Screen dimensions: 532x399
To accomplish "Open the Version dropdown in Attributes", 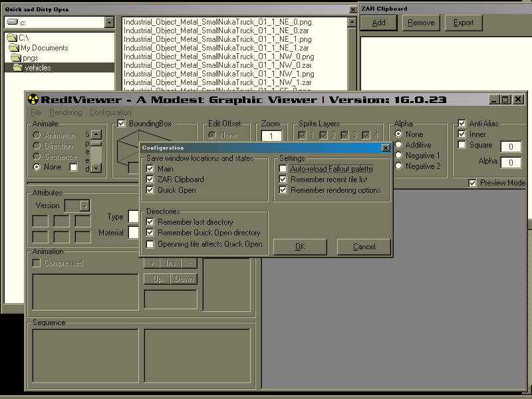I will (85, 206).
